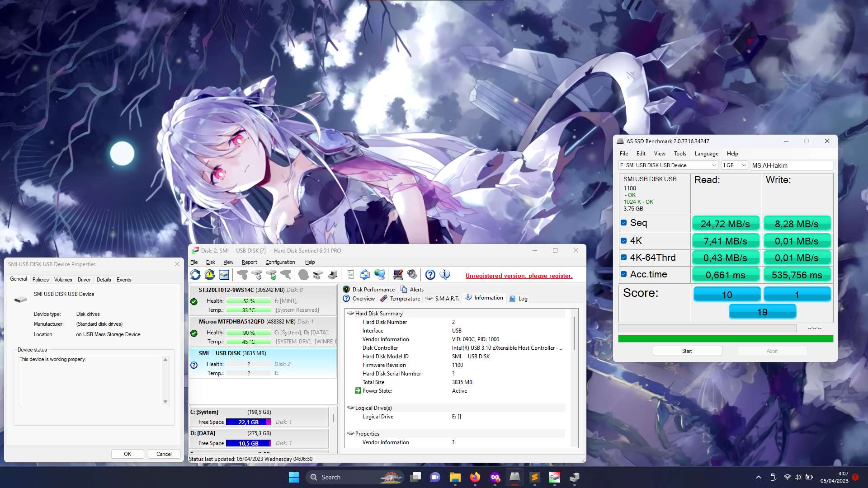Screen dimensions: 868x488
Task: Click the refresh disk info icon in Hard Disk Sentinel
Action: (195, 275)
